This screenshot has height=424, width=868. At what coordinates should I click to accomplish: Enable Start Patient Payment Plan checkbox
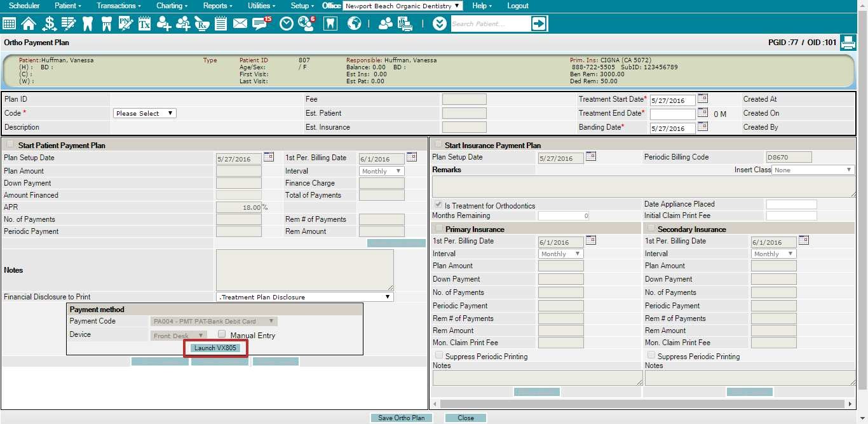point(10,145)
